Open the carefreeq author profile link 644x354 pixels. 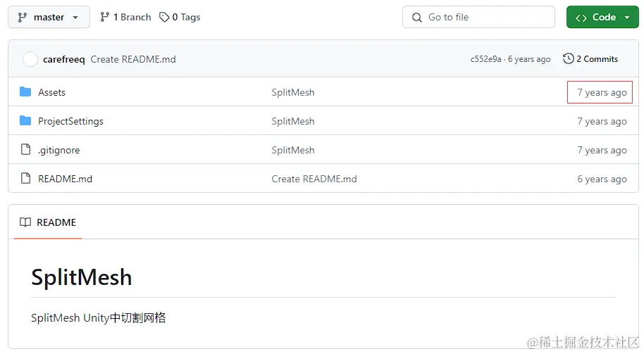63,60
